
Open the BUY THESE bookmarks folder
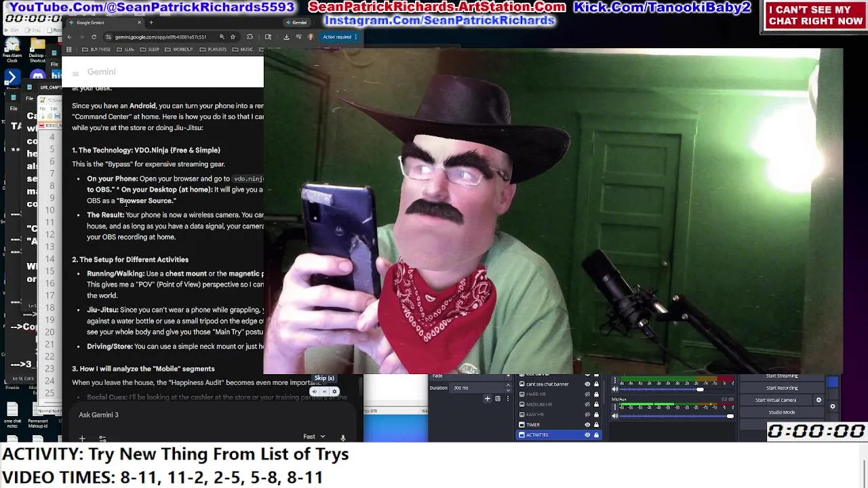coord(96,49)
